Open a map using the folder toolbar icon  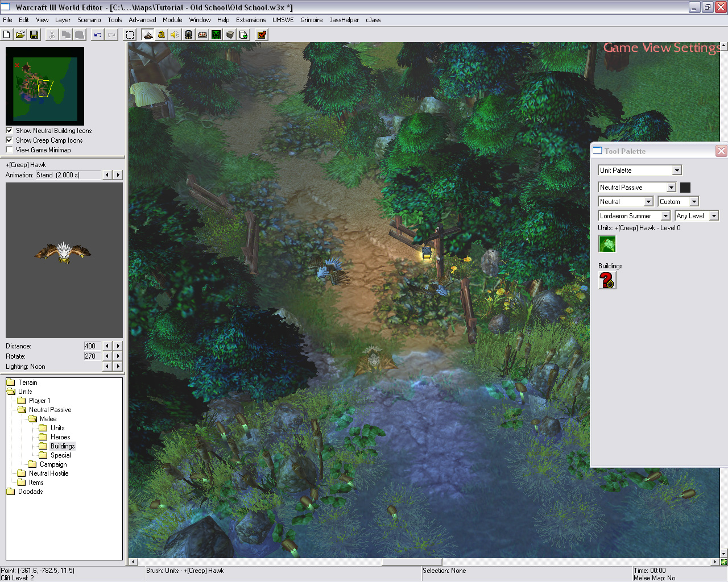(x=20, y=35)
